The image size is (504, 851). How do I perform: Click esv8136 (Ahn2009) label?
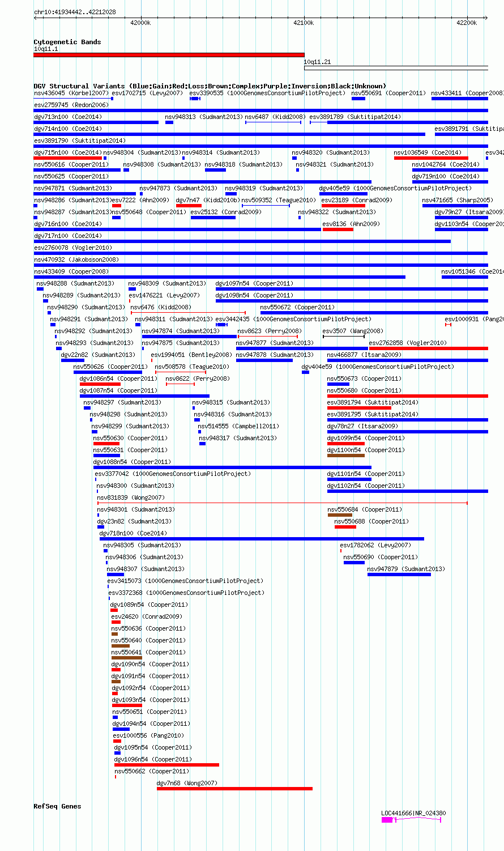(x=351, y=224)
